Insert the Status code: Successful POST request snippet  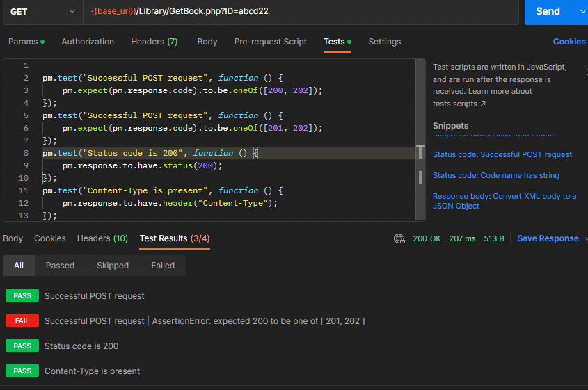click(x=502, y=154)
